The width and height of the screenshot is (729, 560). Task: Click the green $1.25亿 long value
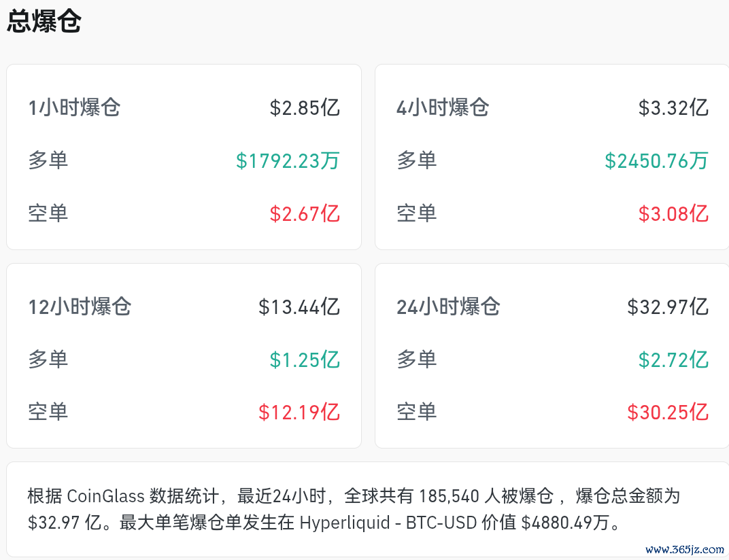pos(305,360)
